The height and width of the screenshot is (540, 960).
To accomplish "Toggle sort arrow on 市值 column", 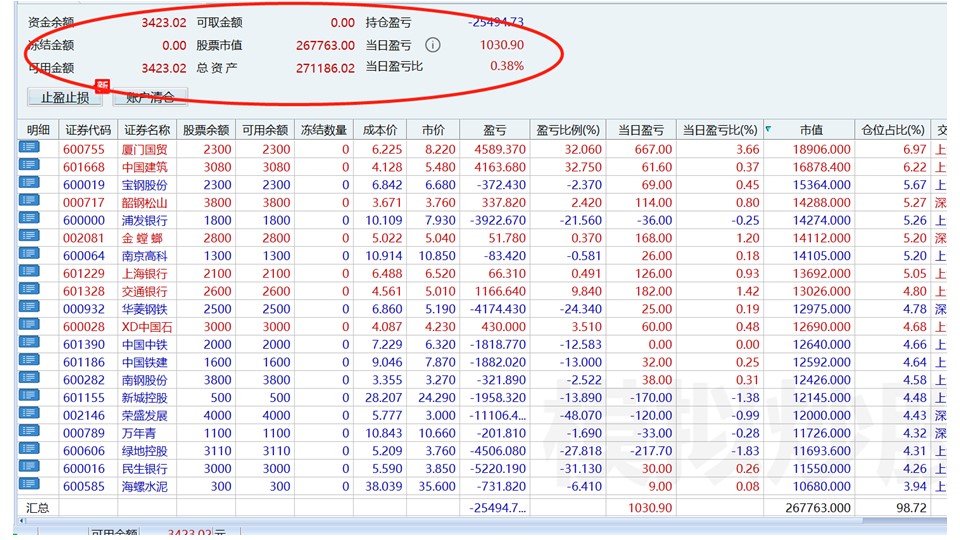I will pos(768,129).
